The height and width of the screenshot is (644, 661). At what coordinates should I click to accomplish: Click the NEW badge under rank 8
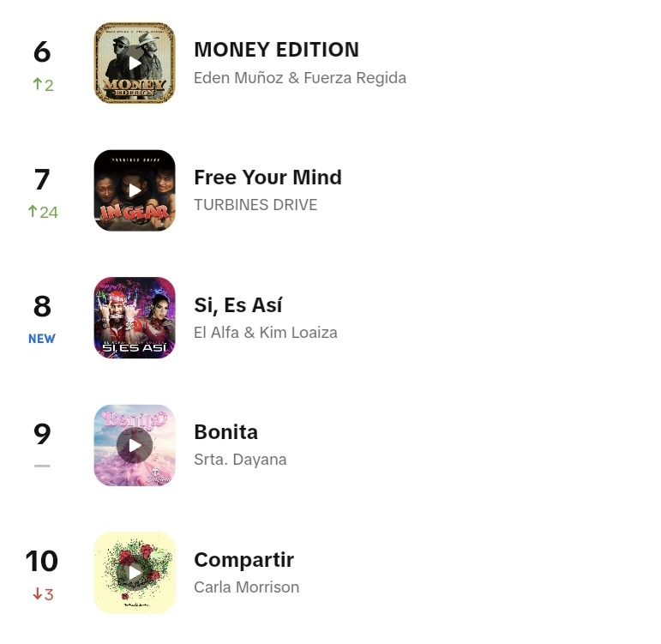click(42, 339)
